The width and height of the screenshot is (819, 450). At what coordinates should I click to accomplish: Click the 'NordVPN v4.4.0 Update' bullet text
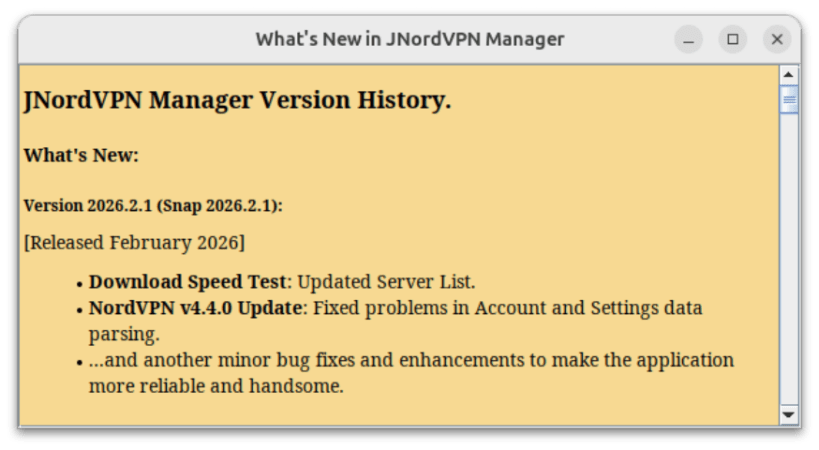[x=195, y=308]
